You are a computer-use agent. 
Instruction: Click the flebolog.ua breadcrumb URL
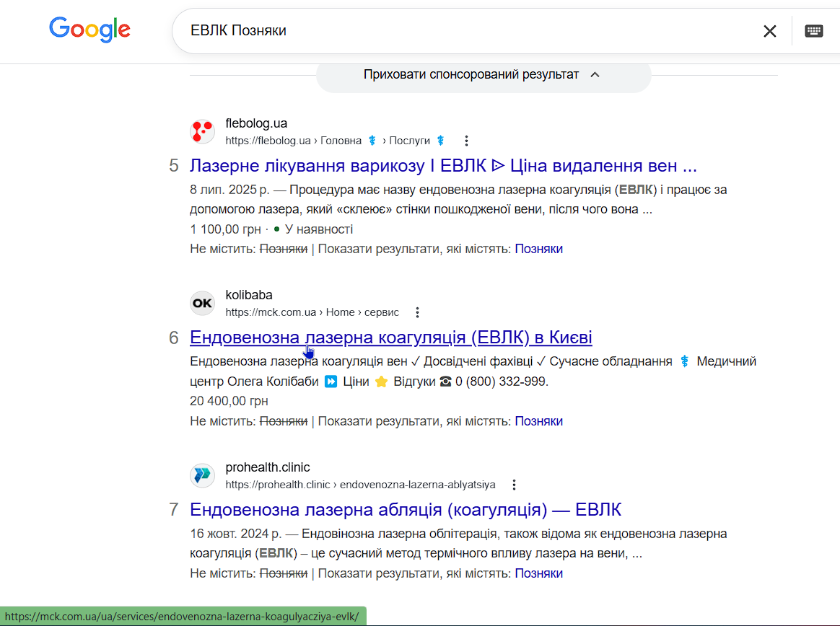(x=268, y=141)
